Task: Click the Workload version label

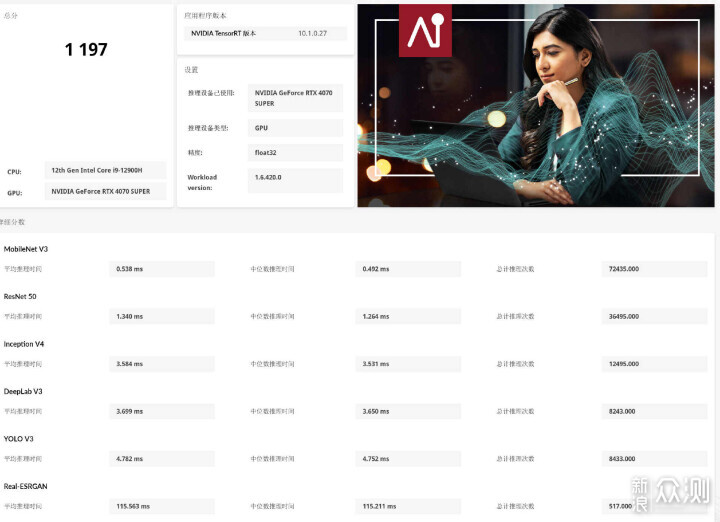Action: coord(202,182)
